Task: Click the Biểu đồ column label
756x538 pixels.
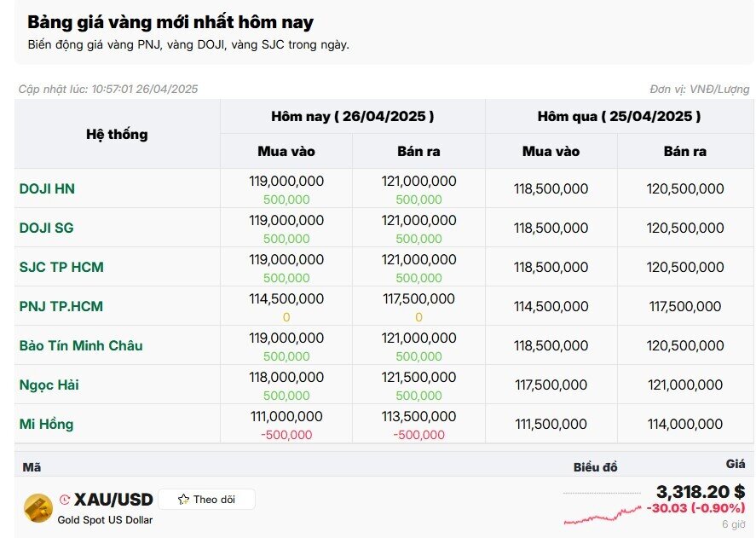Action: coord(596,467)
